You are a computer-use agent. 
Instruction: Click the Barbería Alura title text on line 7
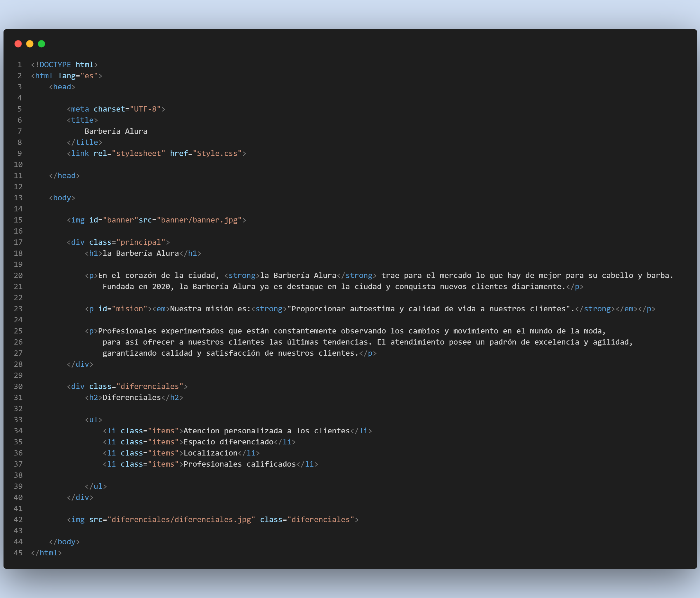point(116,131)
